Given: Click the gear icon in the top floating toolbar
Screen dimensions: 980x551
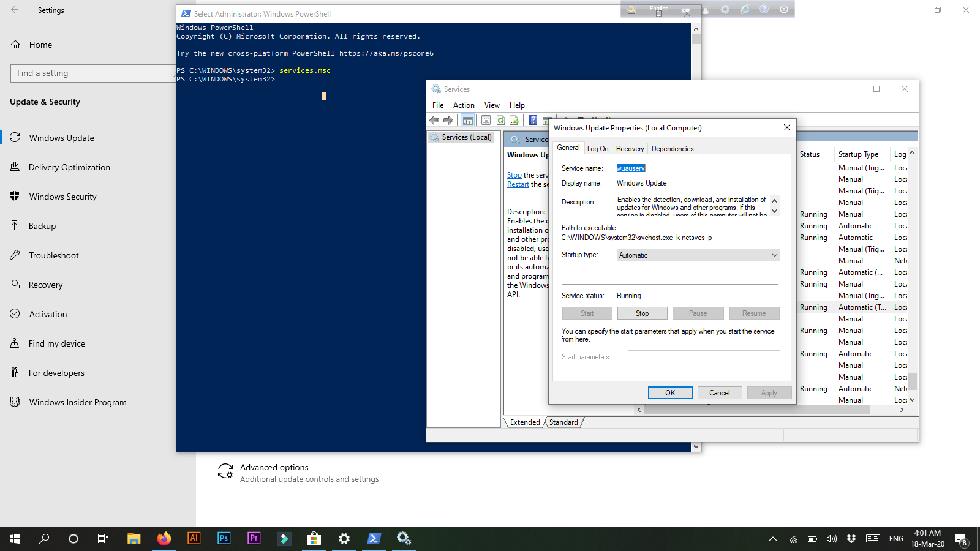Looking at the screenshot, I should (x=725, y=9).
